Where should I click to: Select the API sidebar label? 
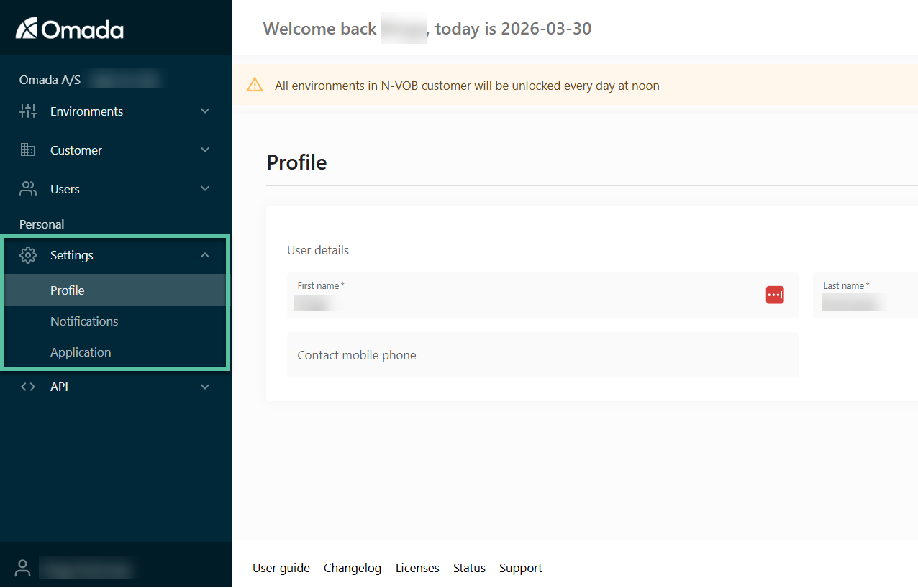click(x=59, y=387)
